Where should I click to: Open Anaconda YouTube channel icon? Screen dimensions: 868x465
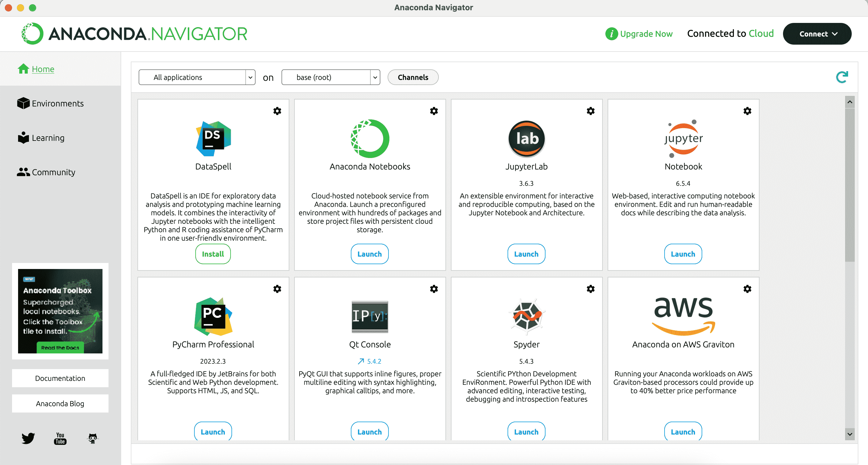(x=60, y=438)
